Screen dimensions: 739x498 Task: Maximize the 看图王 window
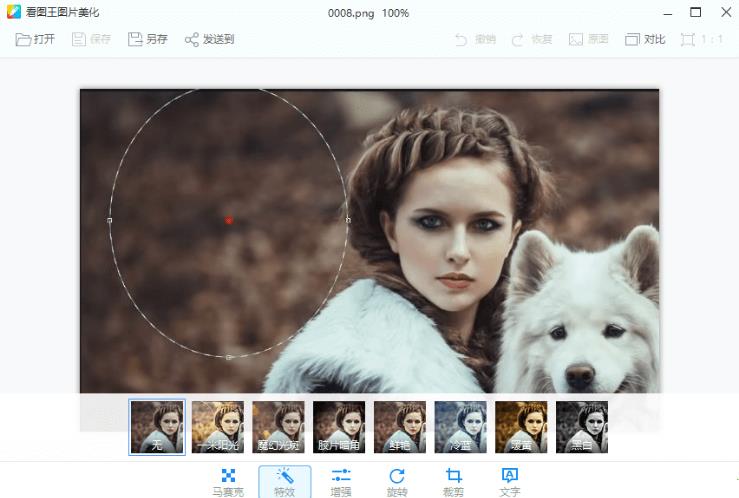(x=696, y=12)
